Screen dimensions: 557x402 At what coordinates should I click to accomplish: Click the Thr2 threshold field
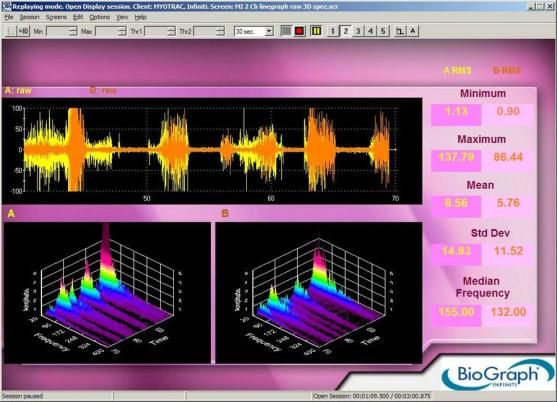(205, 31)
